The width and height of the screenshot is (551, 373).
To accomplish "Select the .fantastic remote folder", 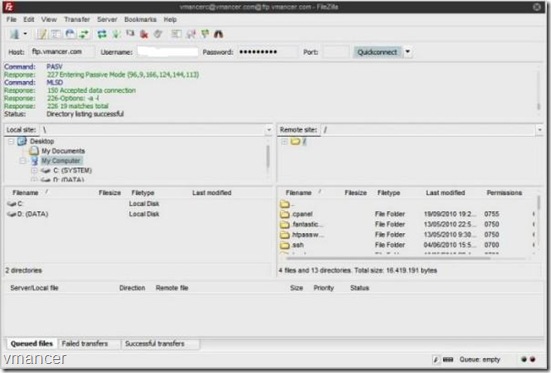I will (x=302, y=224).
